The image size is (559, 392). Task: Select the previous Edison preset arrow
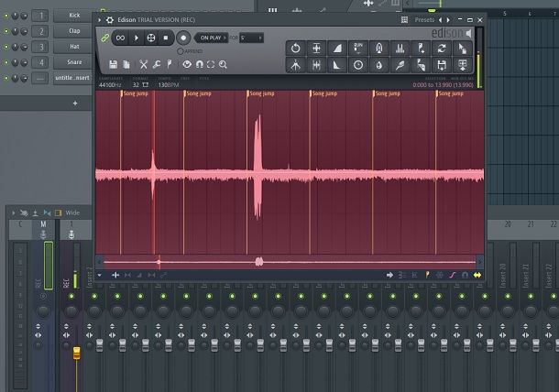(440, 20)
